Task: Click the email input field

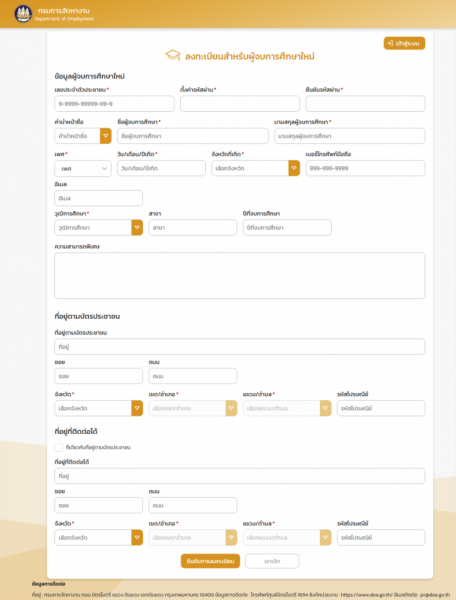Action: coord(99,198)
